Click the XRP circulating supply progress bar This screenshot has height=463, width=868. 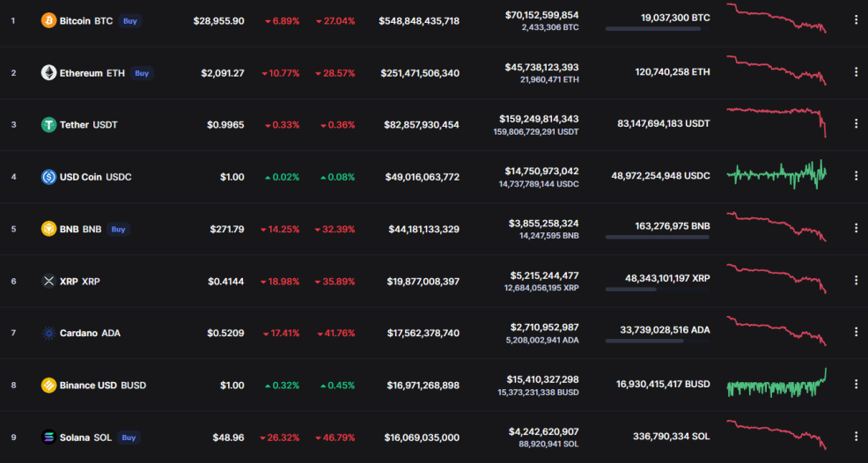657,289
